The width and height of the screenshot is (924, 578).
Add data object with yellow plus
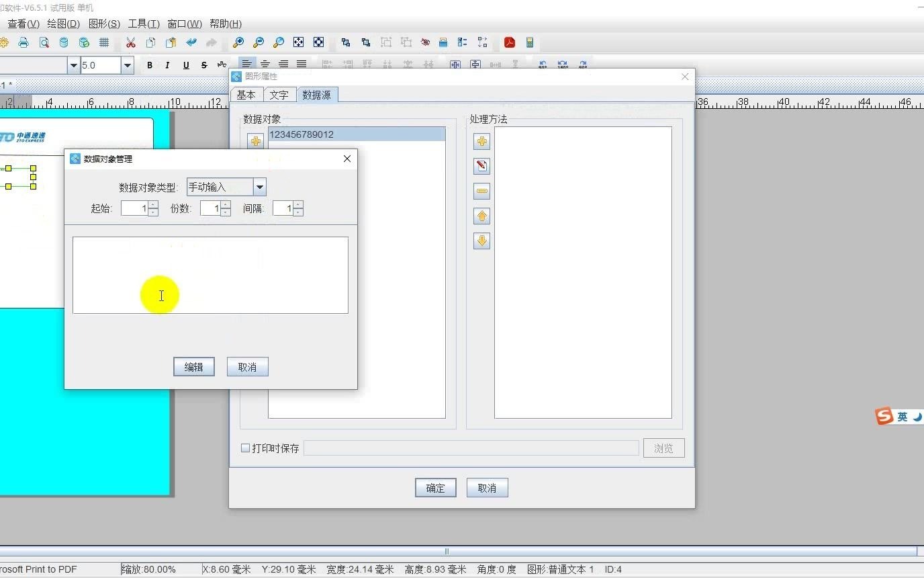coord(256,141)
